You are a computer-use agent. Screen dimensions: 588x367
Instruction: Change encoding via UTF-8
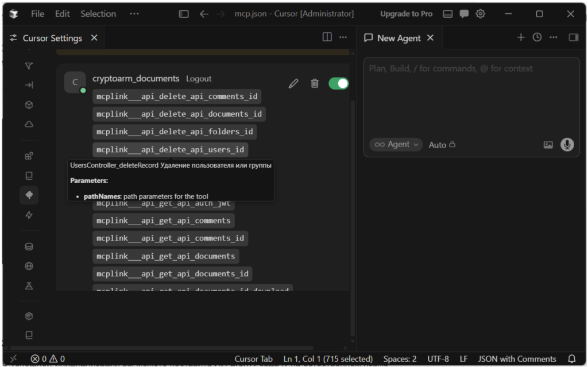[438, 359]
